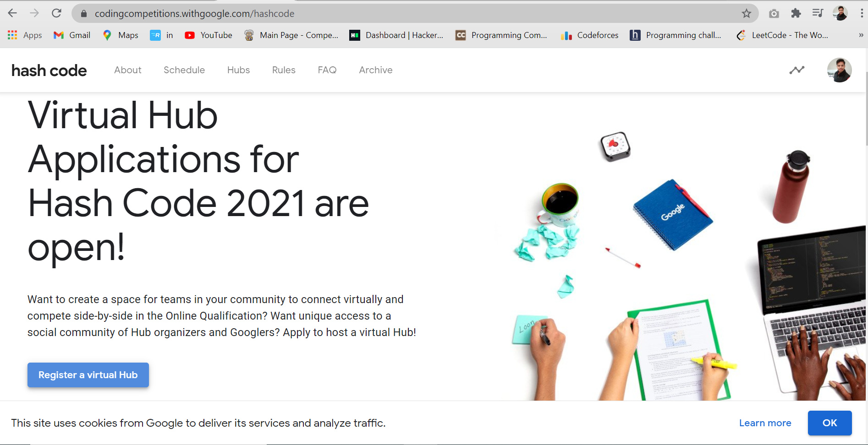
Task: Open the FAQ nav item
Action: (327, 70)
